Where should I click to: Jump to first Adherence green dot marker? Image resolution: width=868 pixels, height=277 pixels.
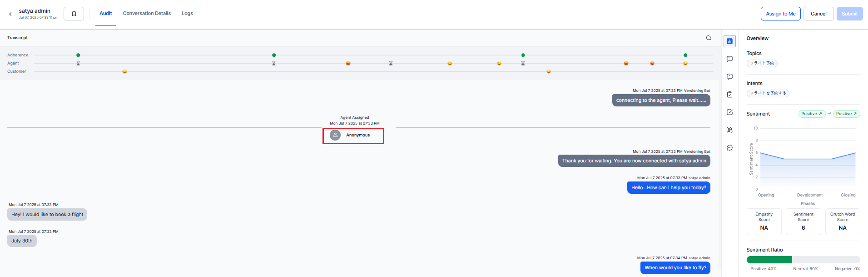78,55
